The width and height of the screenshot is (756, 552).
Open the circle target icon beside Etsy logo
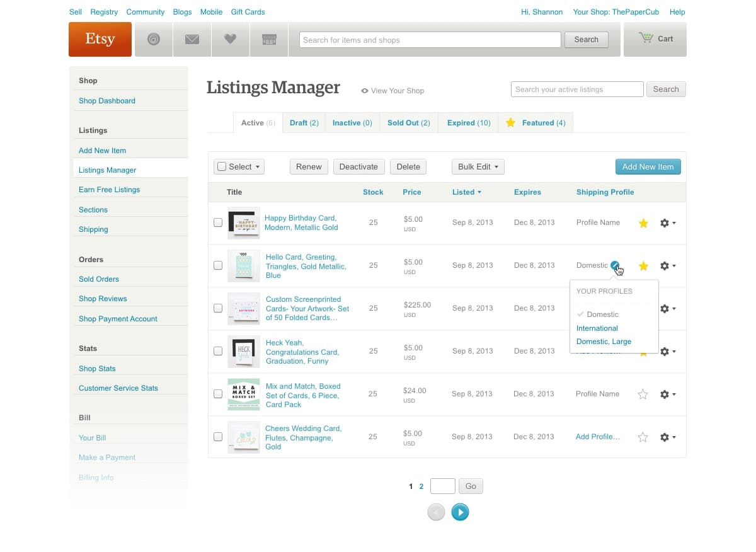(154, 39)
